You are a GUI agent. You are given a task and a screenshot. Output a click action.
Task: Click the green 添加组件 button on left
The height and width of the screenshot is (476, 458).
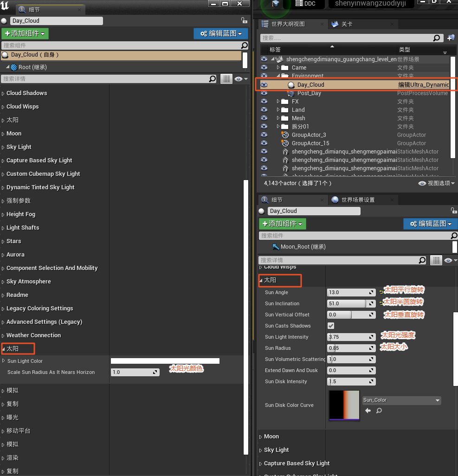coord(25,33)
